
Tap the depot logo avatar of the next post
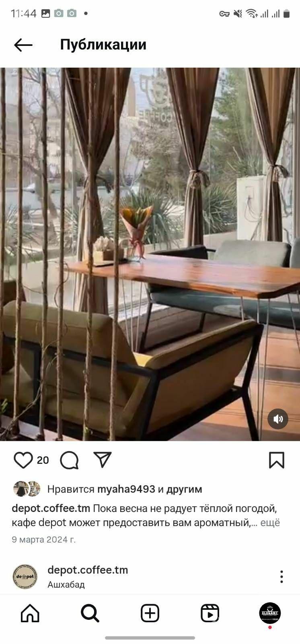point(25,577)
